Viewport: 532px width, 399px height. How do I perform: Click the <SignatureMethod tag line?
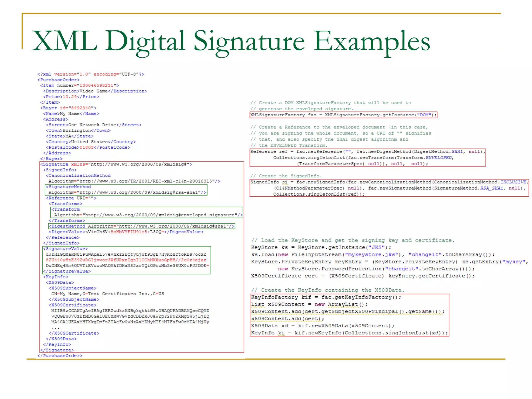(x=68, y=187)
